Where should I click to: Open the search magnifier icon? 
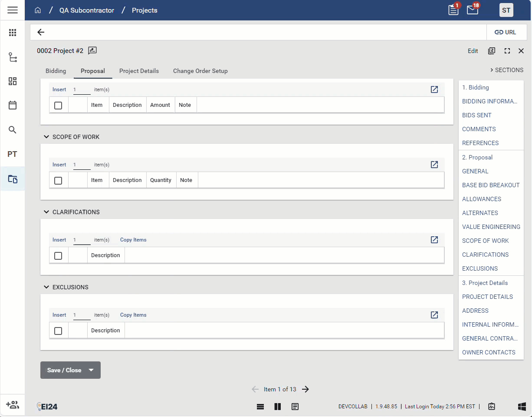click(x=13, y=130)
